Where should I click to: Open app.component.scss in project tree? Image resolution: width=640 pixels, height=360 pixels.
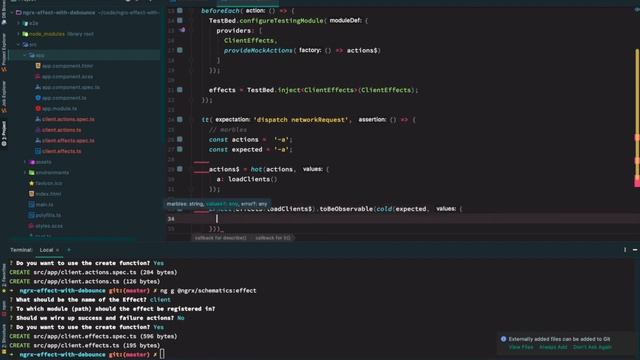pos(67,76)
